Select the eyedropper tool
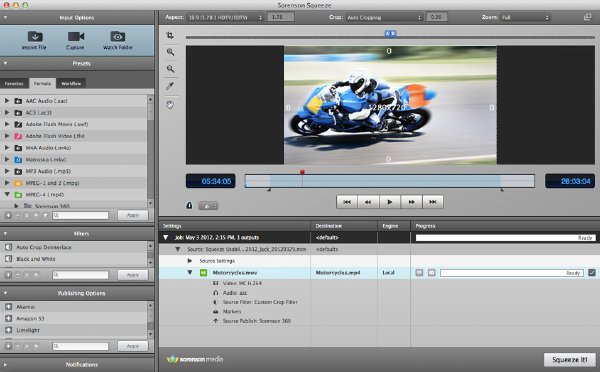 (x=170, y=86)
